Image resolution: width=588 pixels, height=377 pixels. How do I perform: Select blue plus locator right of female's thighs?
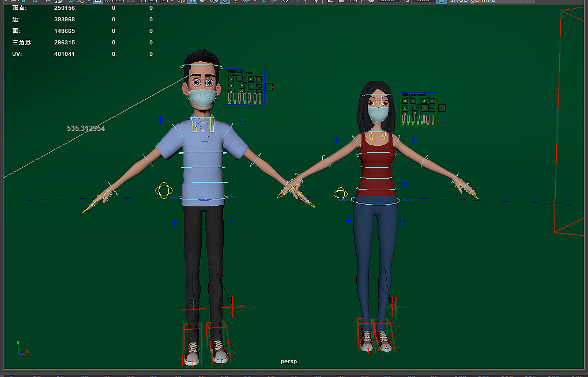coord(403,221)
